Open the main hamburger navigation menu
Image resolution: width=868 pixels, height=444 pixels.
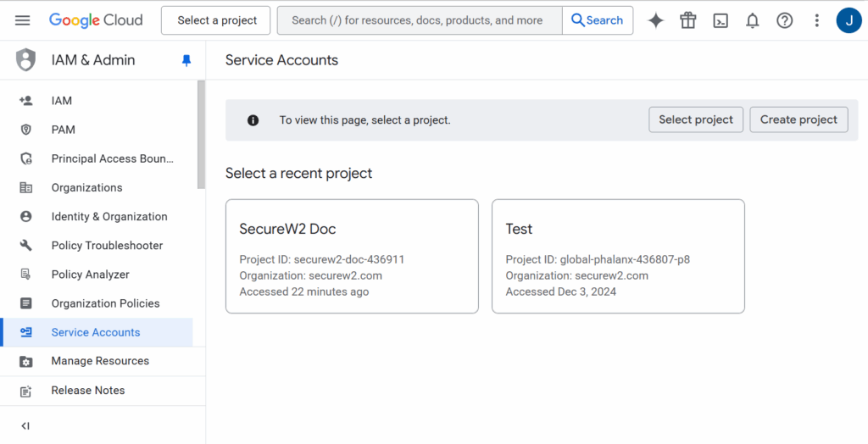23,20
